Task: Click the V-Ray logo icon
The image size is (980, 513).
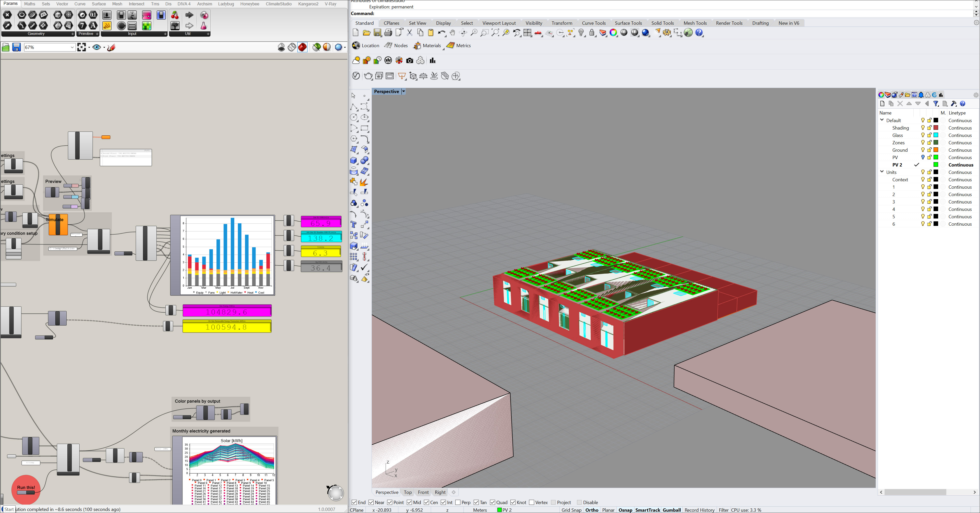Action: (356, 76)
